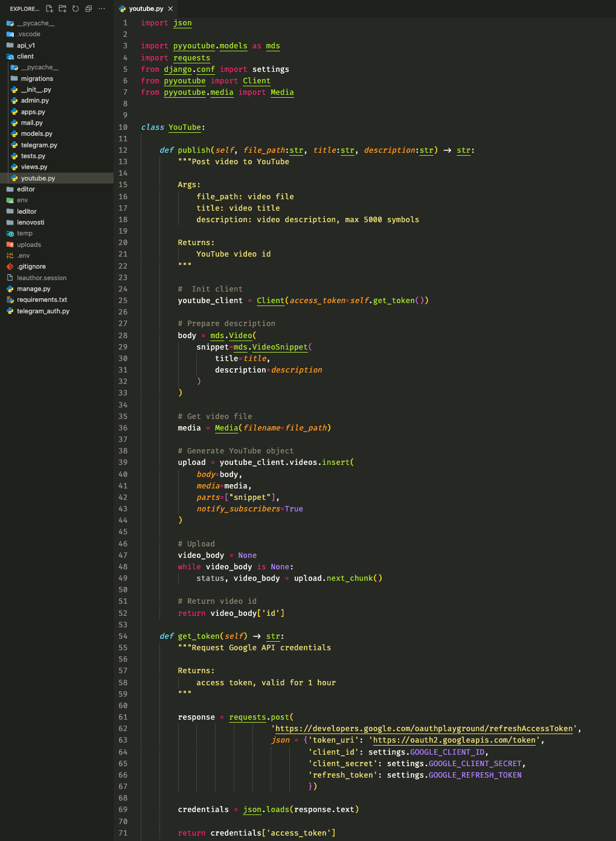
Task: Click 'Client' import on line 6
Action: point(257,81)
